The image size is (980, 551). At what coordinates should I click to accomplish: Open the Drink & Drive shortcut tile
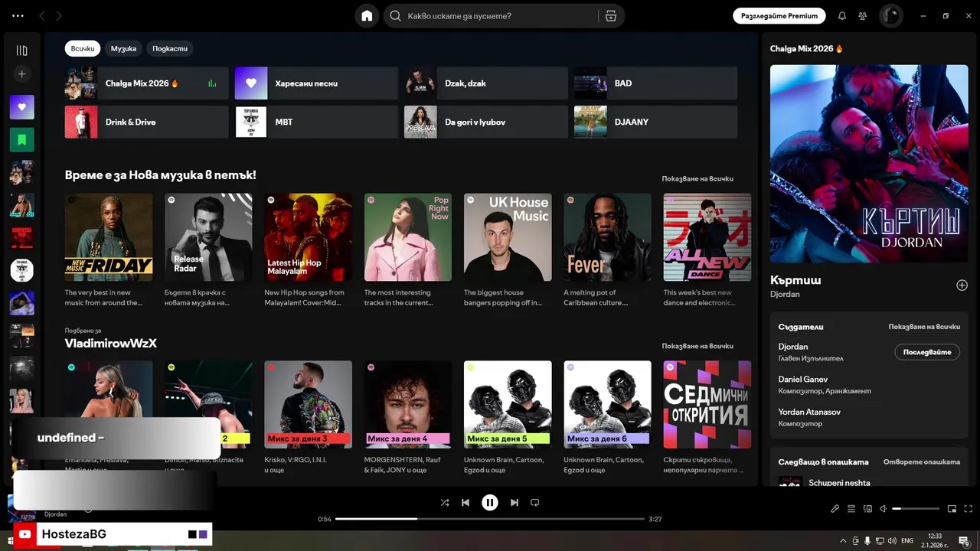146,122
